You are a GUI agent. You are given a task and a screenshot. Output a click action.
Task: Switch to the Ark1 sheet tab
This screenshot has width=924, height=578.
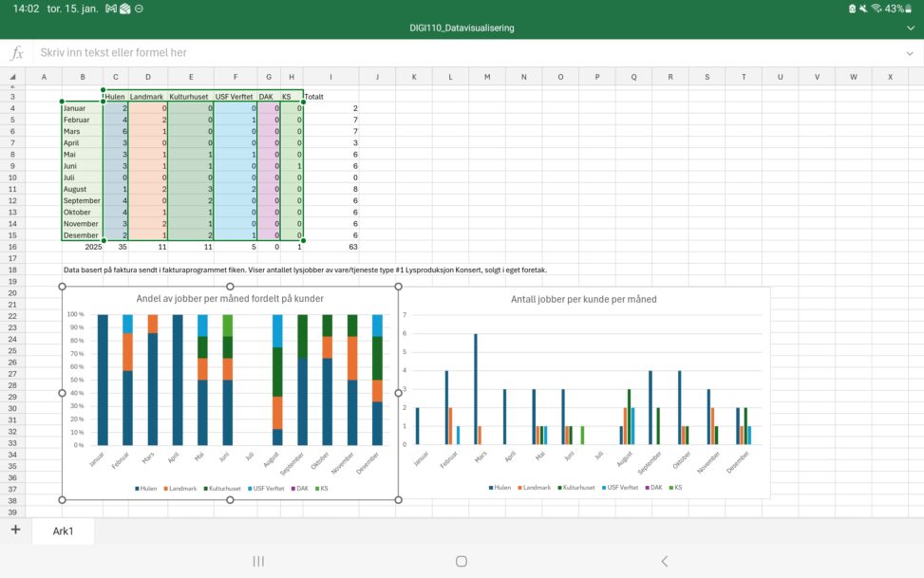tap(64, 531)
